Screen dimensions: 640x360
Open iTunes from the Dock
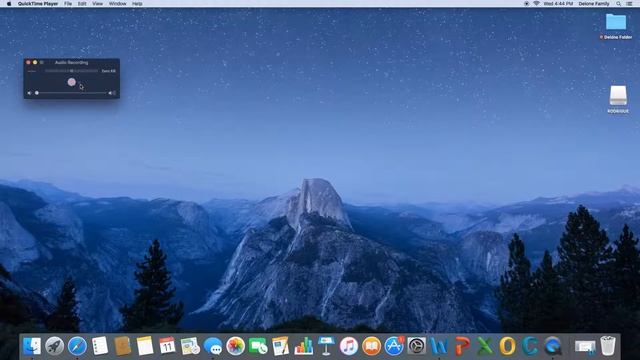coord(349,346)
